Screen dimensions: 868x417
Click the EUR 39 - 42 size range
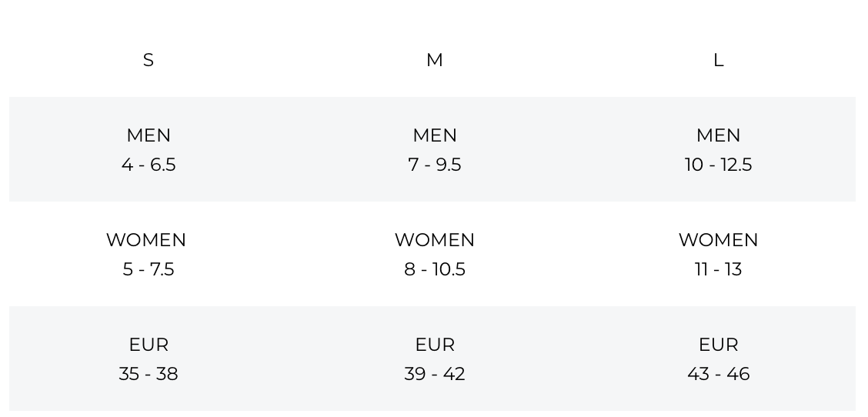[x=435, y=374]
